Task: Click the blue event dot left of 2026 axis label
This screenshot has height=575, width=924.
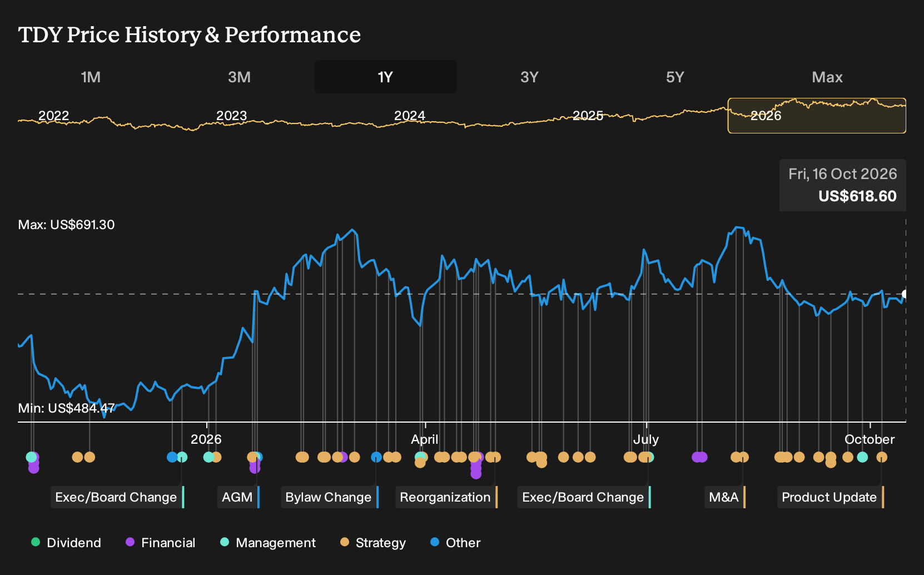Action: [x=172, y=457]
